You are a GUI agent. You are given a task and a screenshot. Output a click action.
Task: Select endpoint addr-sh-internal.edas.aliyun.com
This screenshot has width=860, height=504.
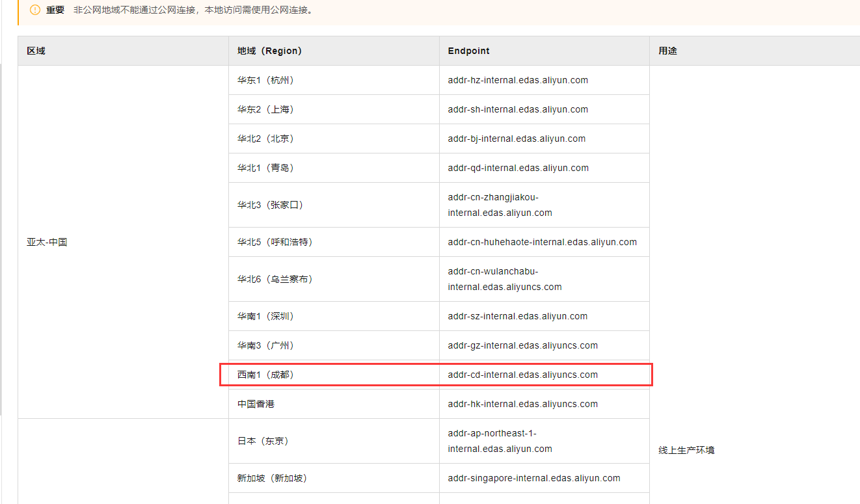518,109
